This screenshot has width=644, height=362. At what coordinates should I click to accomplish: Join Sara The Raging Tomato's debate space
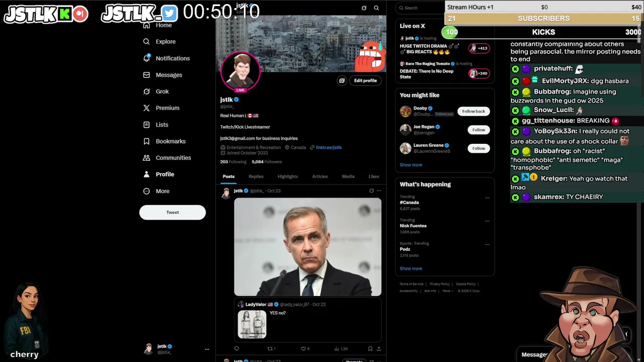pyautogui.click(x=427, y=74)
